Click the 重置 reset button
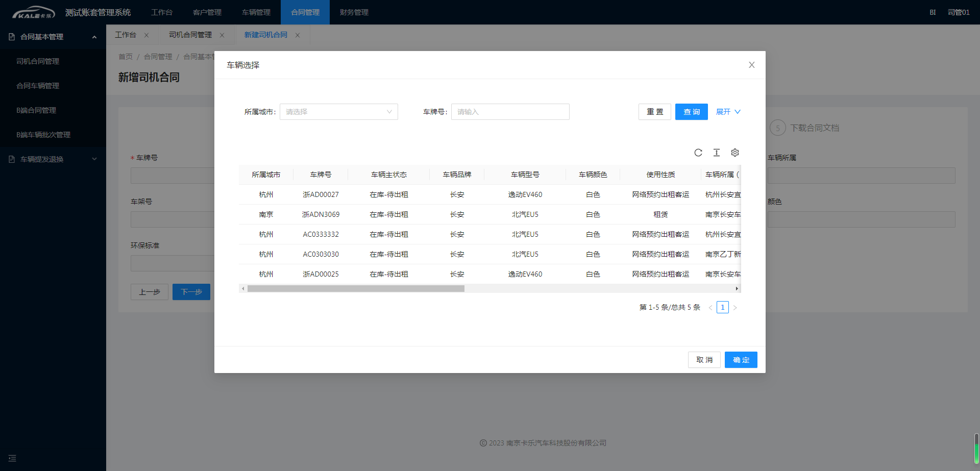980x471 pixels. (x=655, y=112)
